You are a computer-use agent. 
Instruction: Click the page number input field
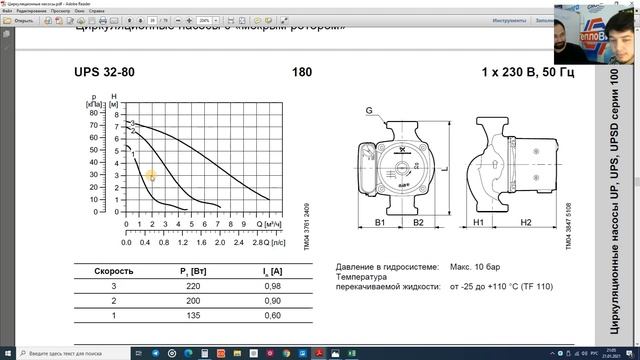pyautogui.click(x=152, y=20)
